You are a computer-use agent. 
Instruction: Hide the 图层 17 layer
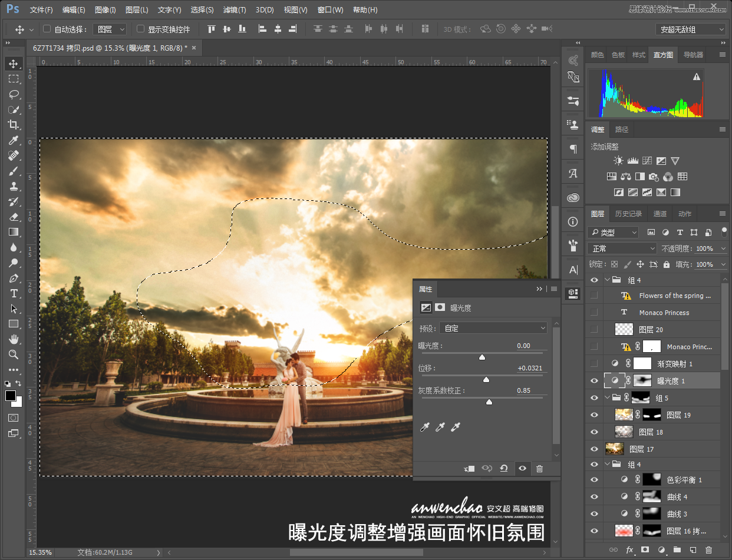[594, 449]
